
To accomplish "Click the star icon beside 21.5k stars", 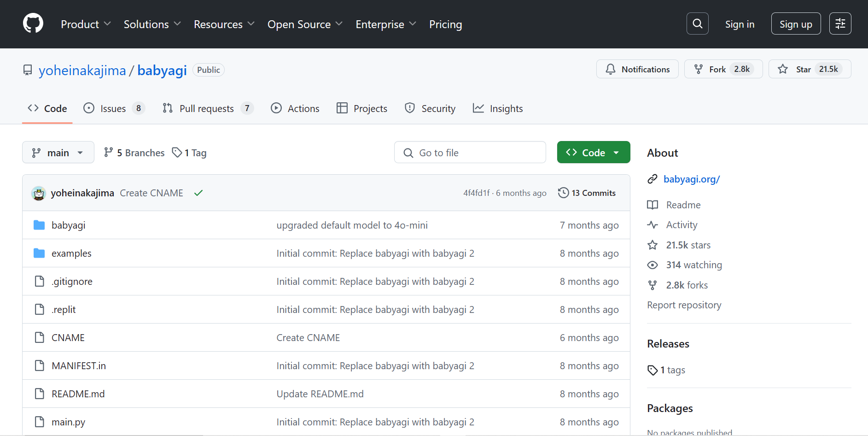I will pos(652,245).
